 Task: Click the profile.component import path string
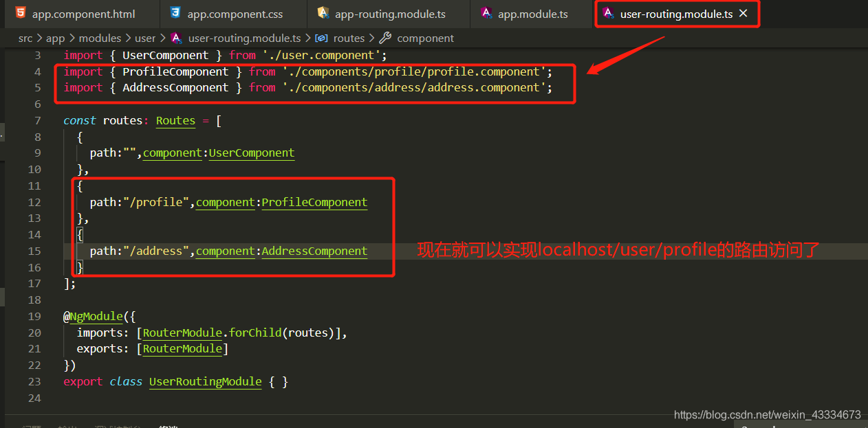pos(414,71)
